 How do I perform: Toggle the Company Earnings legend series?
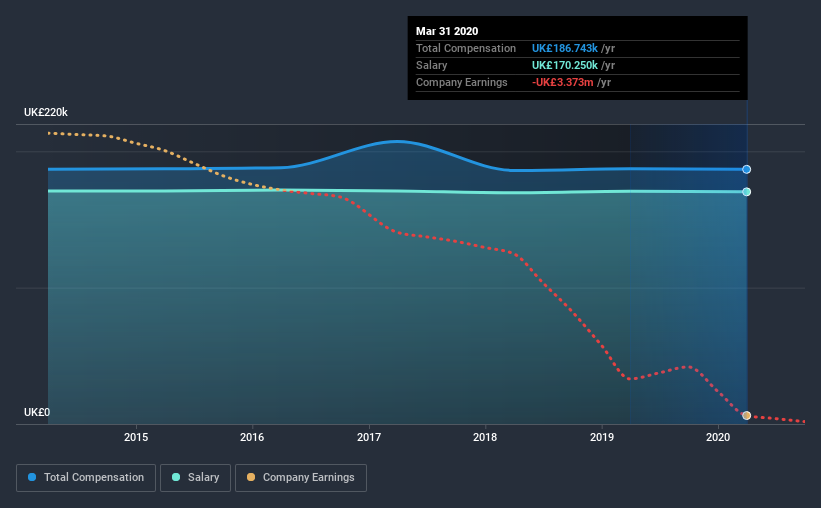point(301,478)
